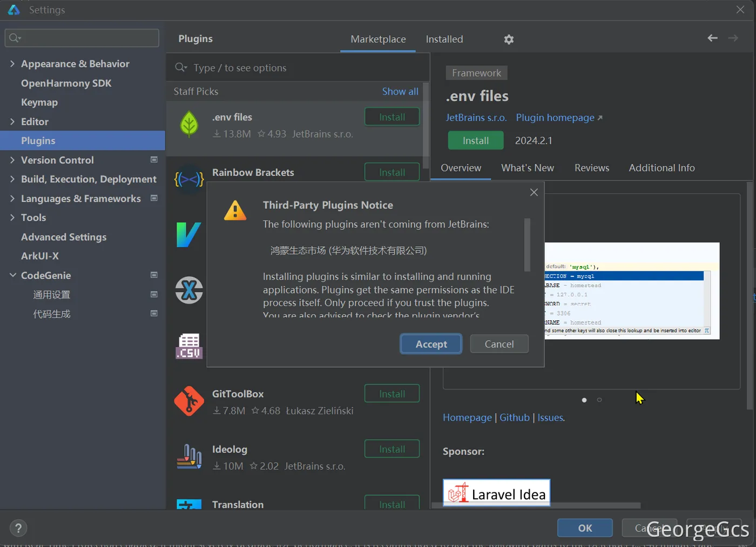Click project-level icon beside CodeGenie
756x547 pixels.
[x=154, y=275]
